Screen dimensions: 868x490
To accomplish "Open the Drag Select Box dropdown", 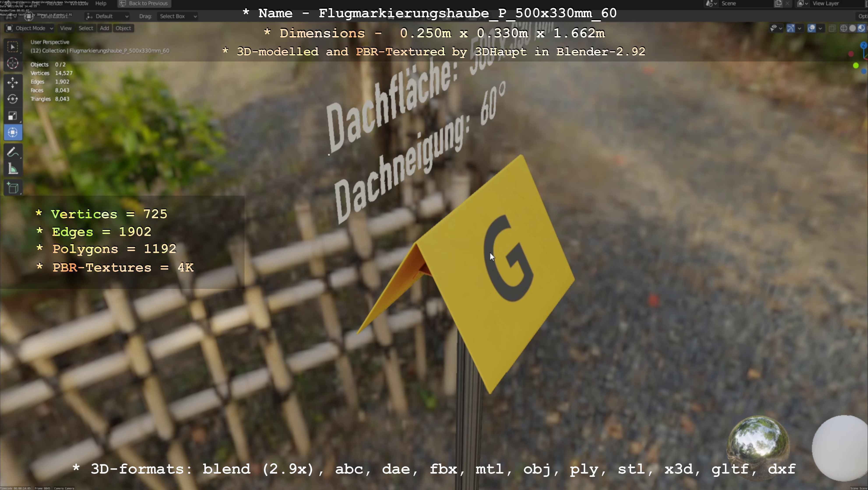I will click(177, 16).
